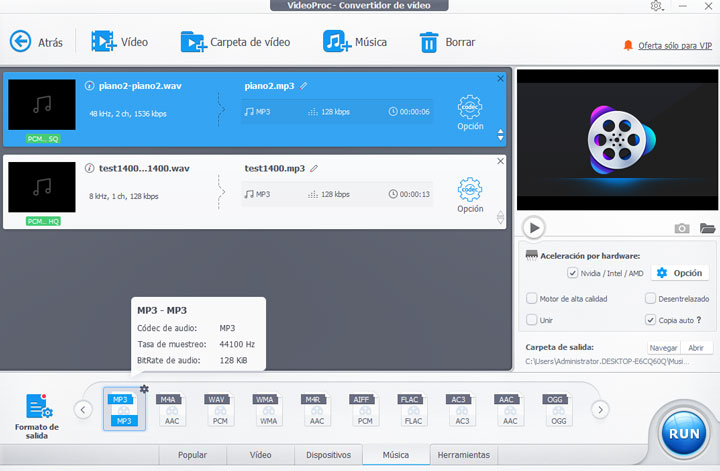Add audio via the Música button
The width and height of the screenshot is (720, 471).
pos(354,42)
